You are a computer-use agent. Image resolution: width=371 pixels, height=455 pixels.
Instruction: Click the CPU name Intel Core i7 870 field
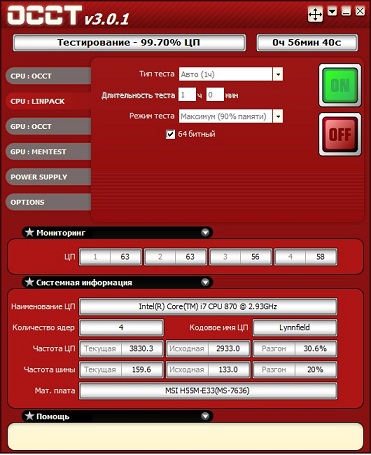tap(208, 307)
